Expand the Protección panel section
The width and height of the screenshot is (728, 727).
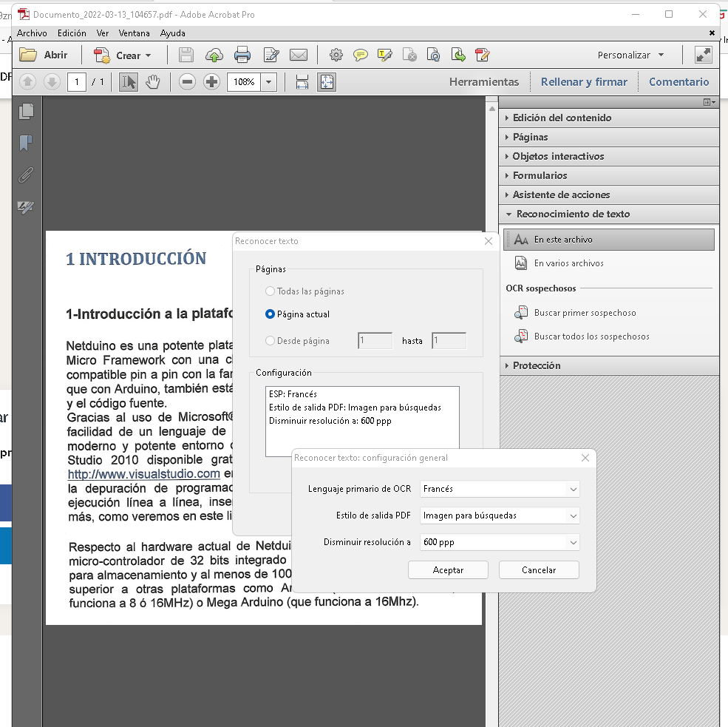pos(537,365)
